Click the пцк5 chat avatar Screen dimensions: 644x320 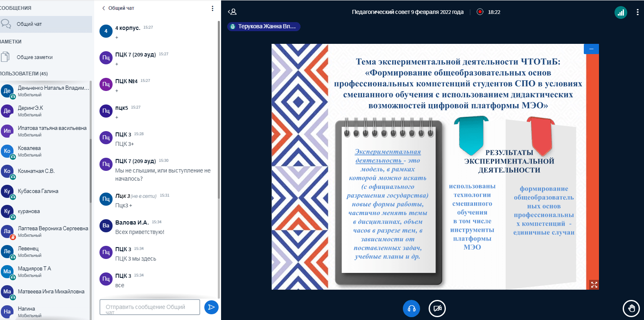coord(106,111)
